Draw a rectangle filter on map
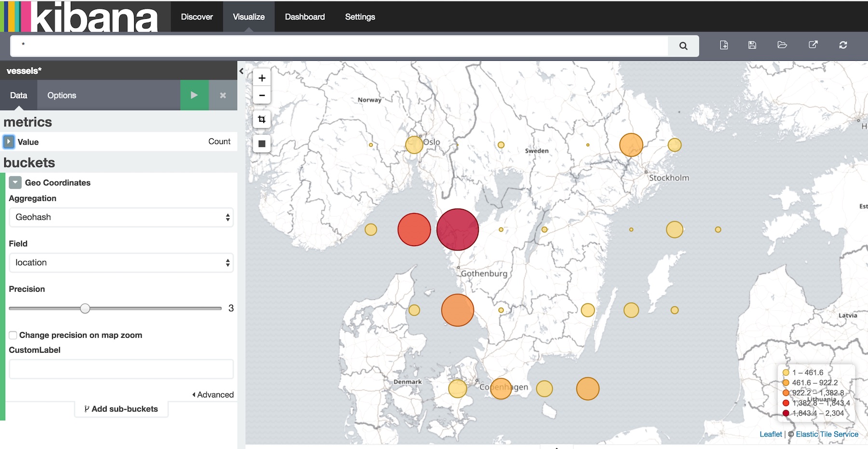This screenshot has width=868, height=449. [x=262, y=144]
